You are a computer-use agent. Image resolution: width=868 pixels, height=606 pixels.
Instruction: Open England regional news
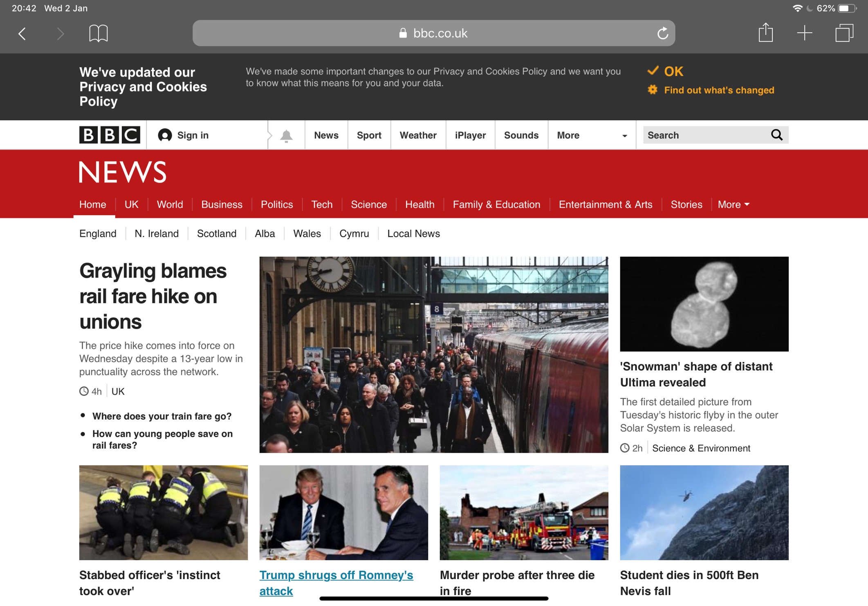pyautogui.click(x=98, y=233)
